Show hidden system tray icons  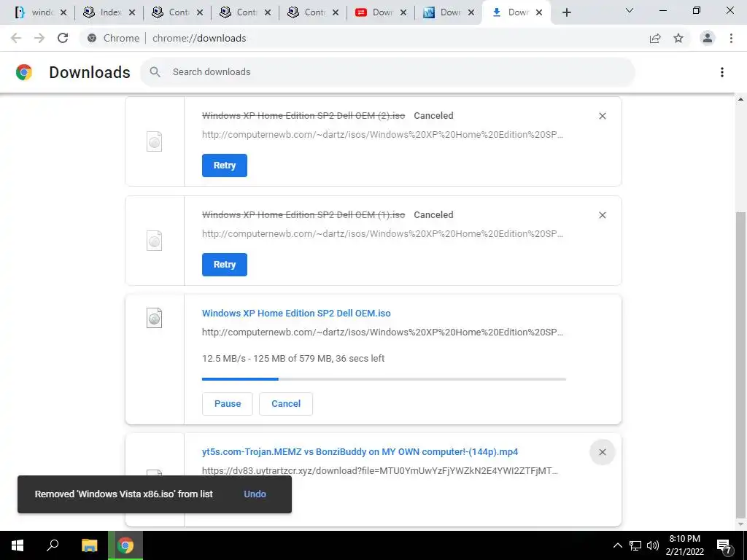click(617, 545)
